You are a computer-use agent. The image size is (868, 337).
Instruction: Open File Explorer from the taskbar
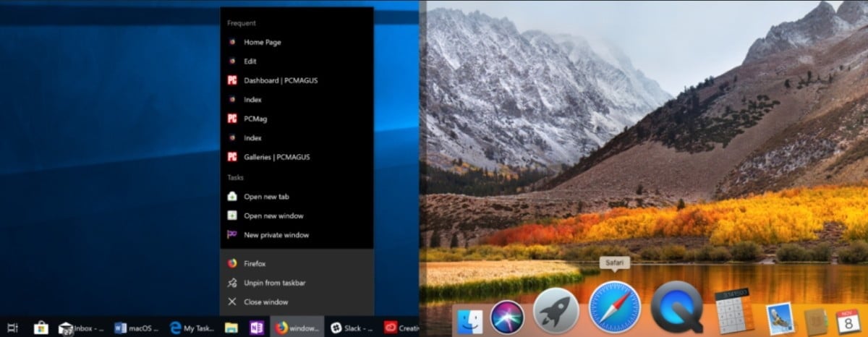tap(231, 328)
